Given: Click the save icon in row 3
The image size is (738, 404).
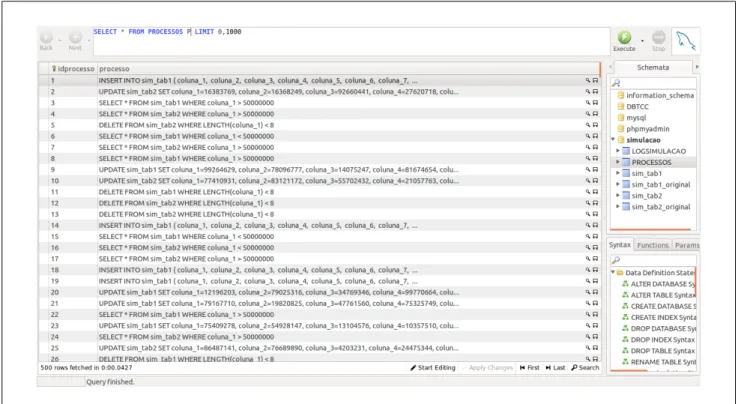Looking at the screenshot, I should tap(595, 103).
